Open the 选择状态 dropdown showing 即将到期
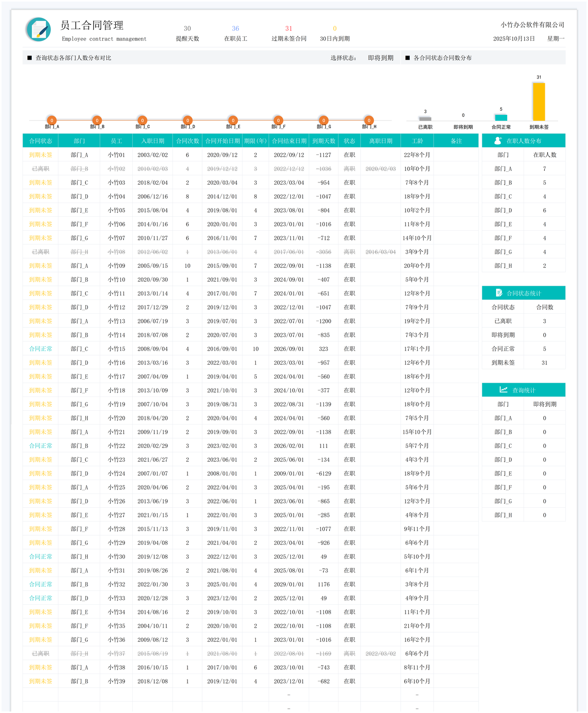 pos(380,58)
